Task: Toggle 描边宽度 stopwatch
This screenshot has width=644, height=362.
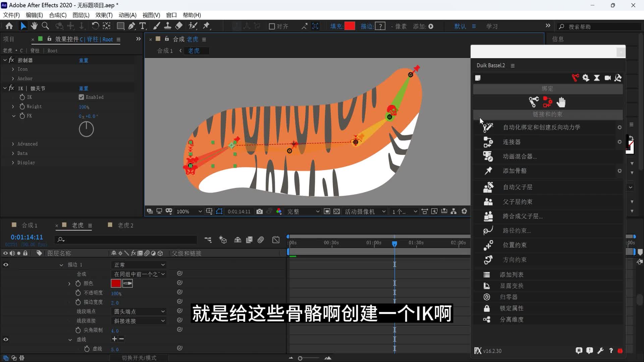Action: (x=78, y=302)
